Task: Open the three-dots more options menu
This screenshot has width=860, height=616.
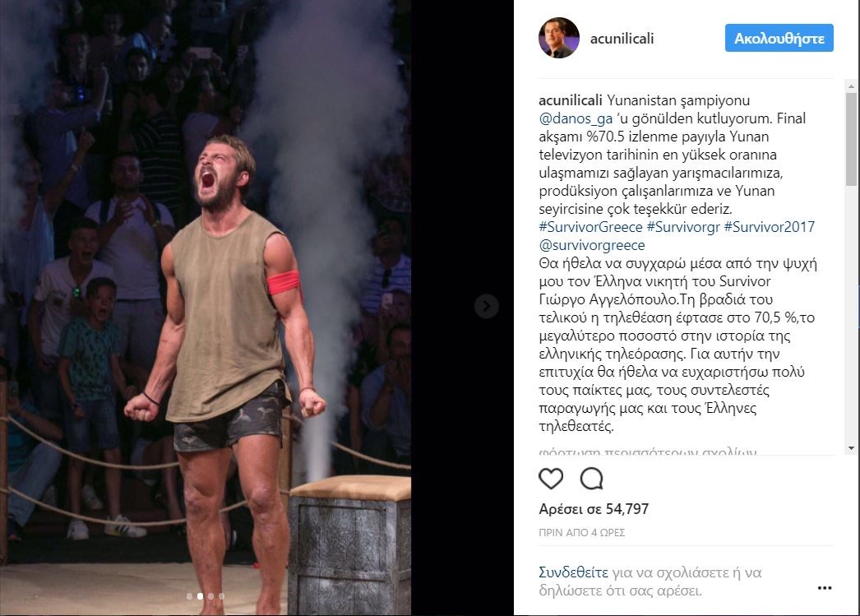Action: [825, 587]
